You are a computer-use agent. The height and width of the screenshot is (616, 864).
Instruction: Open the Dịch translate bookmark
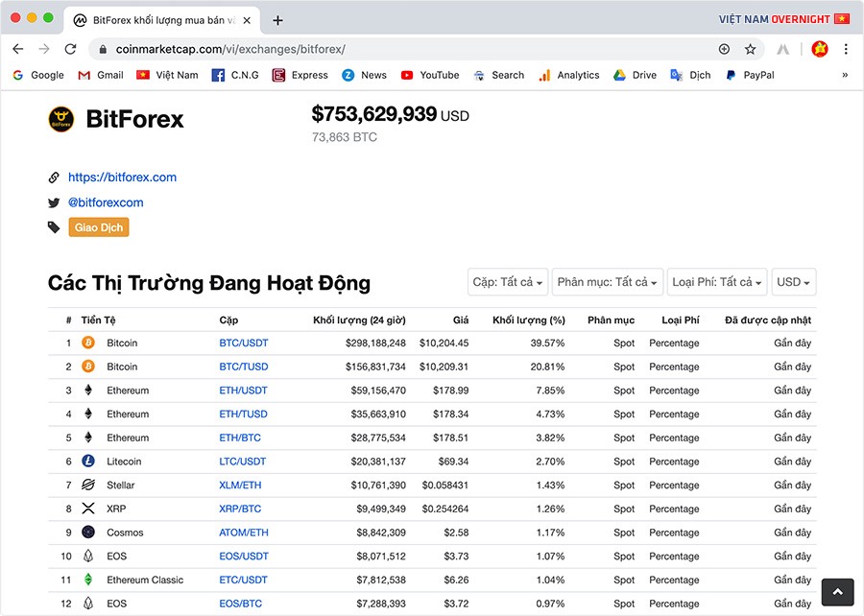pyautogui.click(x=690, y=75)
